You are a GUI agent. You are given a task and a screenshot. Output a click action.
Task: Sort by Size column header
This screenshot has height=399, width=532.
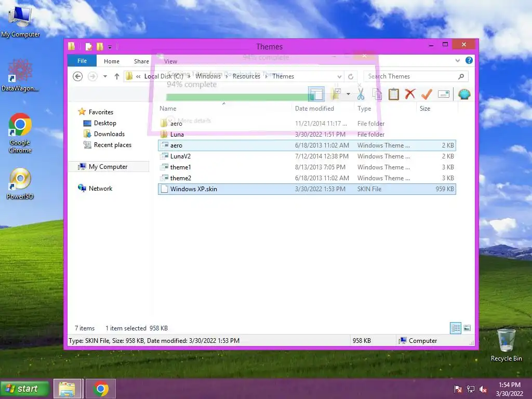[x=436, y=109]
